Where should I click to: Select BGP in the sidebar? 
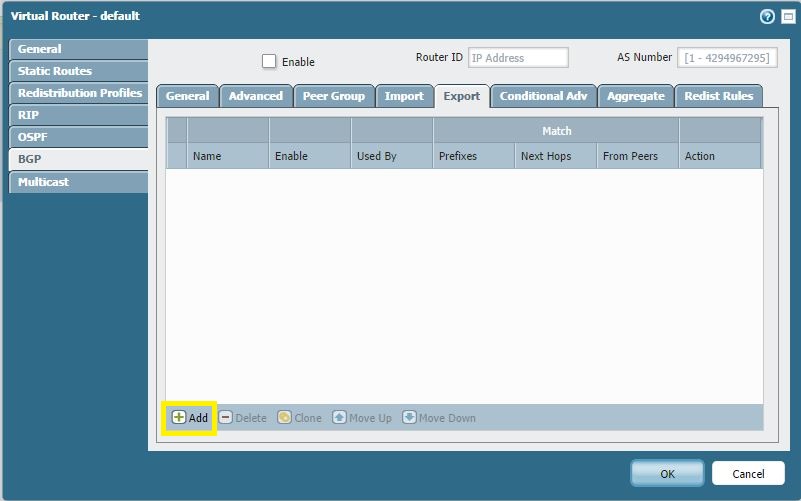(x=79, y=159)
